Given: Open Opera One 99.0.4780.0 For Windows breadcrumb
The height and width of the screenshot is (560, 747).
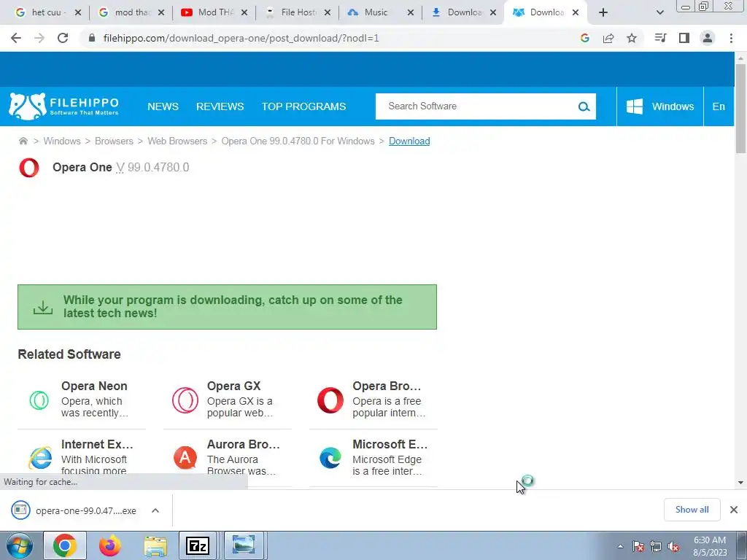Looking at the screenshot, I should tap(298, 141).
